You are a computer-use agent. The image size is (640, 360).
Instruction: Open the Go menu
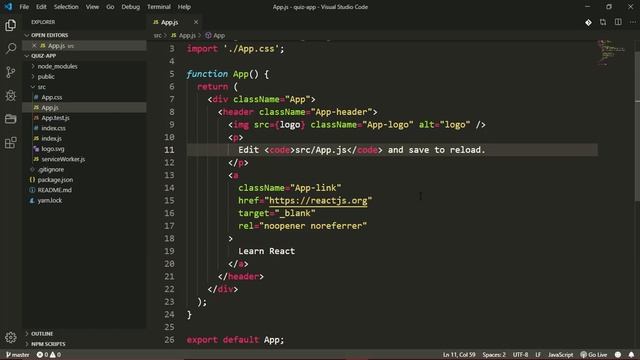[110, 7]
